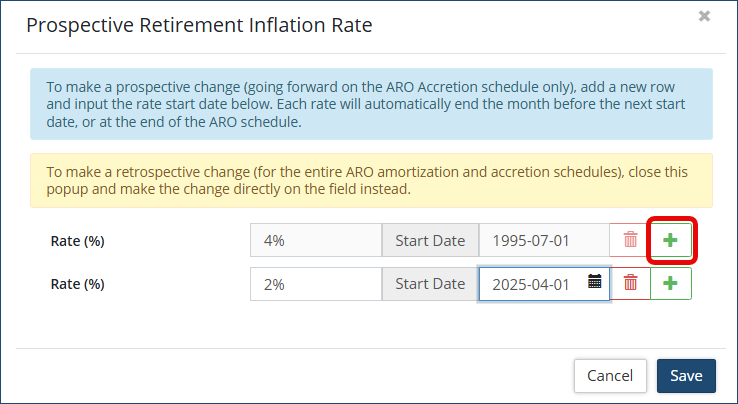Click the 1995-07-01 start date field
Image resolution: width=738 pixels, height=404 pixels.
(544, 241)
